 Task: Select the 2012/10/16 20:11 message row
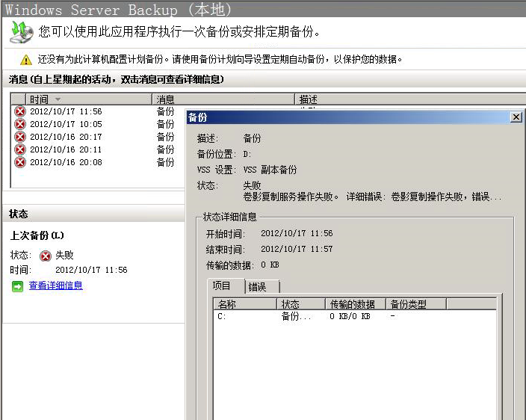pyautogui.click(x=97, y=149)
